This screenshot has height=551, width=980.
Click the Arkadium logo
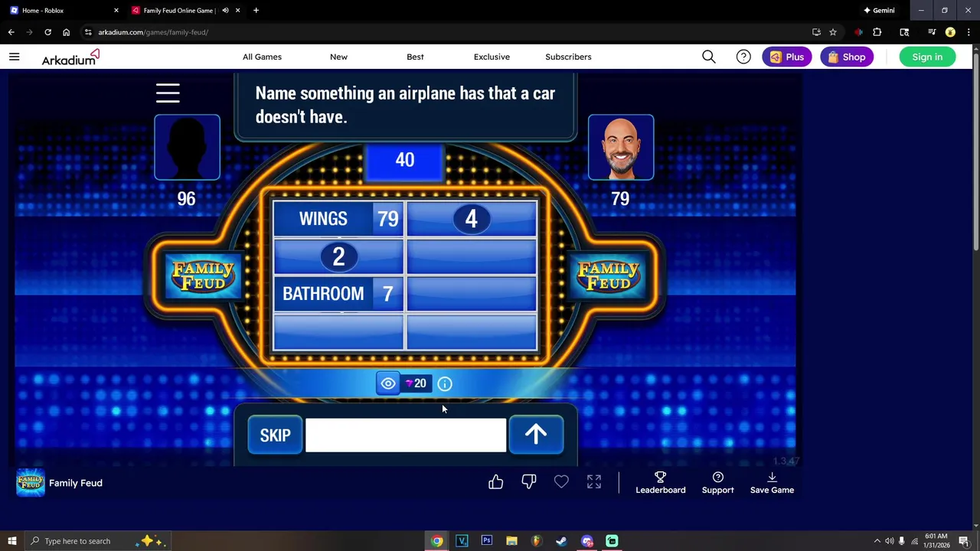(70, 57)
